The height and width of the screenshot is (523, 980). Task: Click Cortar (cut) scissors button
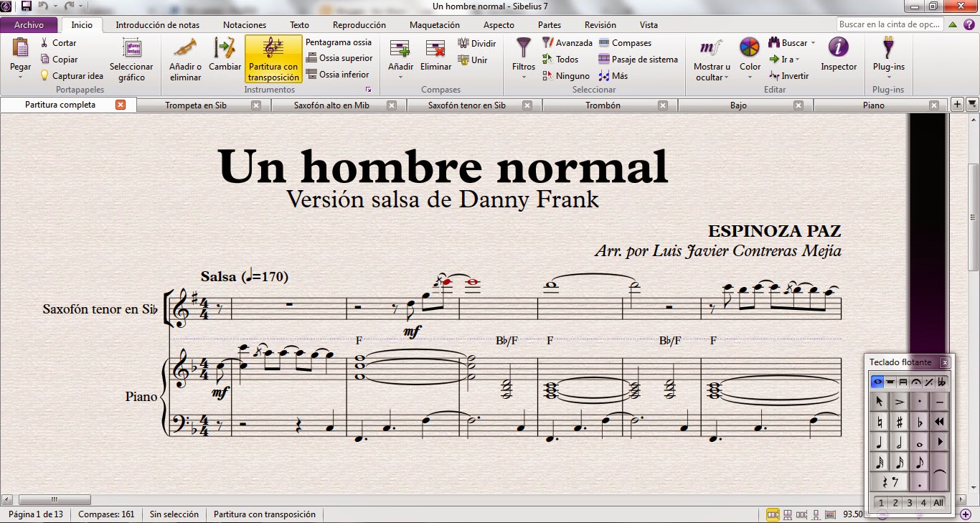coord(58,43)
